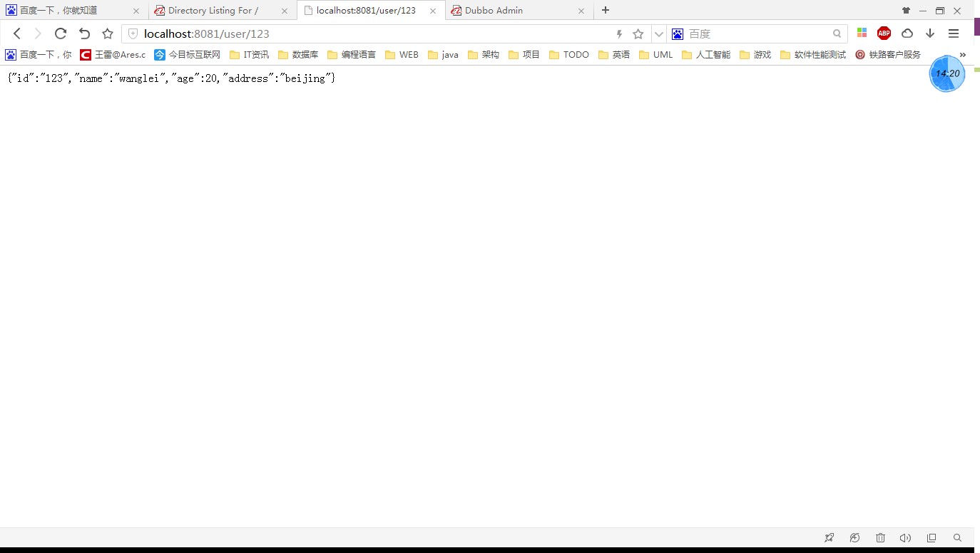Click the magnifier in the search box
The width and height of the screenshot is (980, 553).
837,33
